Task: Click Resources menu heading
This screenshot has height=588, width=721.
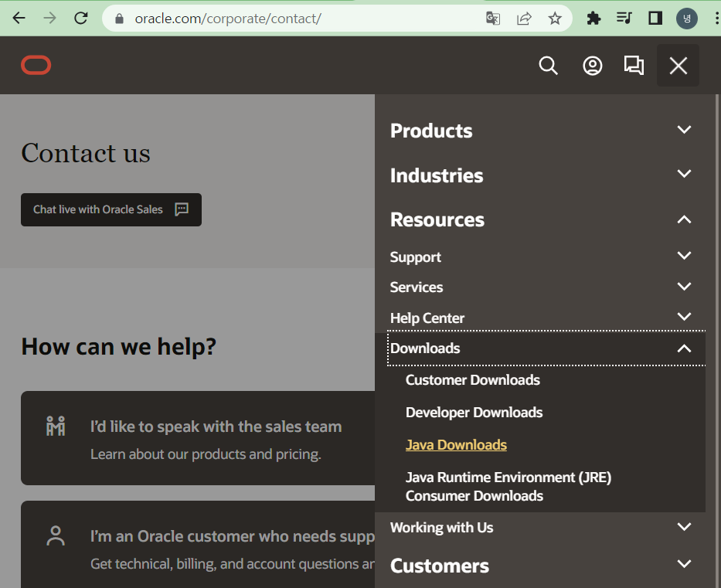Action: (x=437, y=219)
